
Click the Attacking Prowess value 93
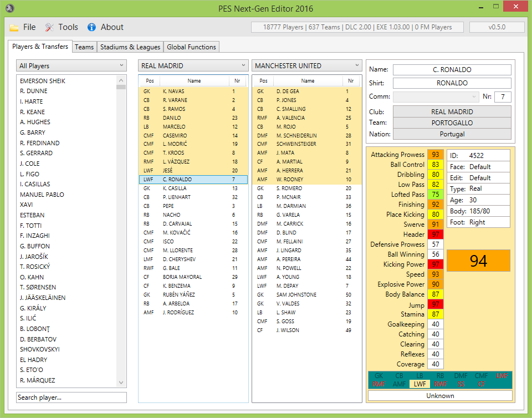(x=436, y=154)
